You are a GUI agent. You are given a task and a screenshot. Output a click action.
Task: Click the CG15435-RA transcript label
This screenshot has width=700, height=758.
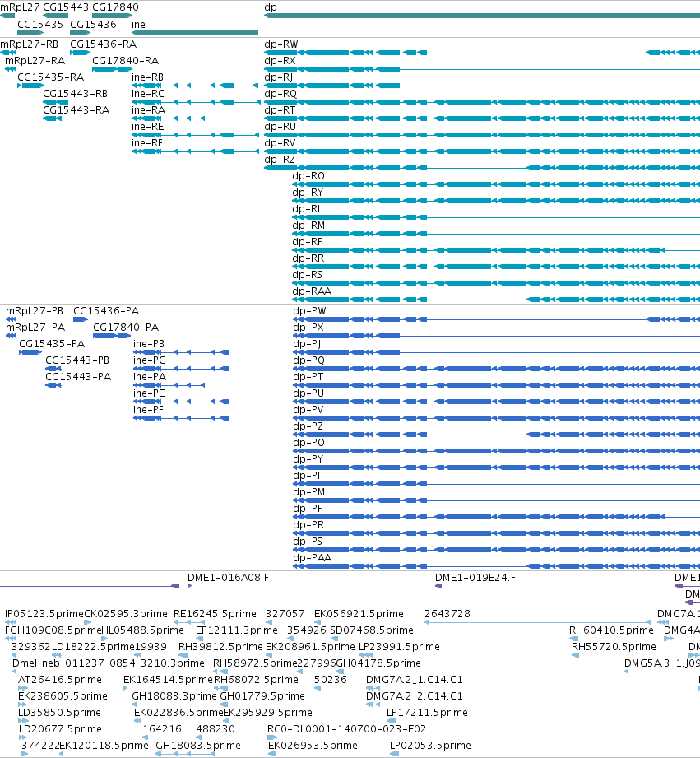[51, 77]
